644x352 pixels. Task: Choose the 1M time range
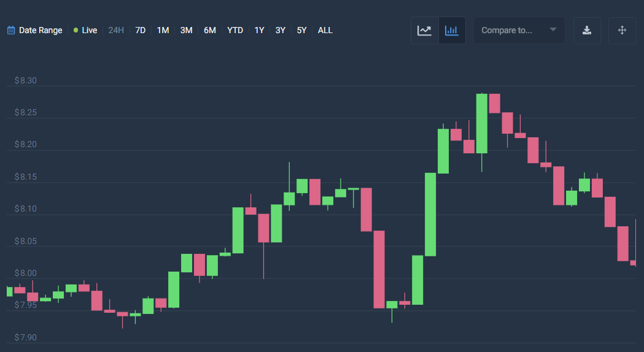(163, 30)
